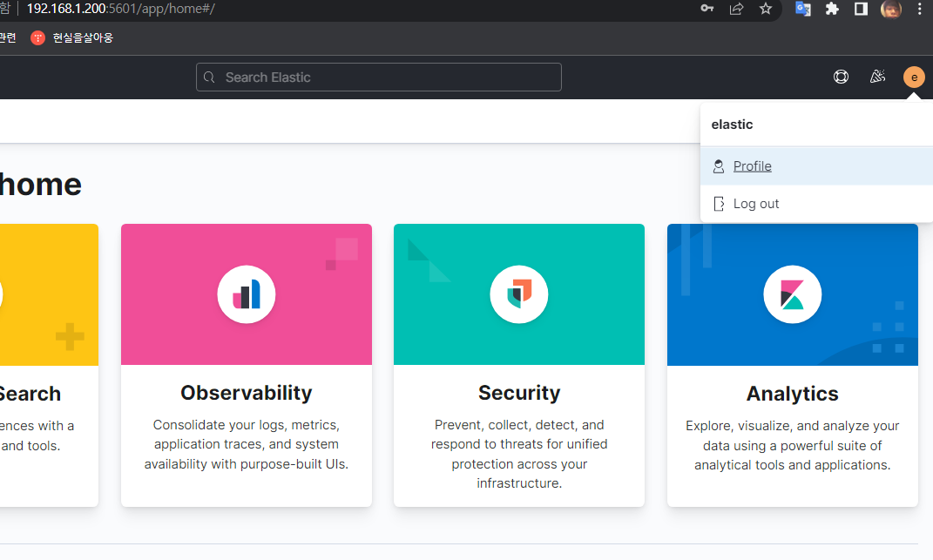Screen dimensions: 933x560
Task: Open the browser Extensions puzzle icon
Action: tap(832, 9)
